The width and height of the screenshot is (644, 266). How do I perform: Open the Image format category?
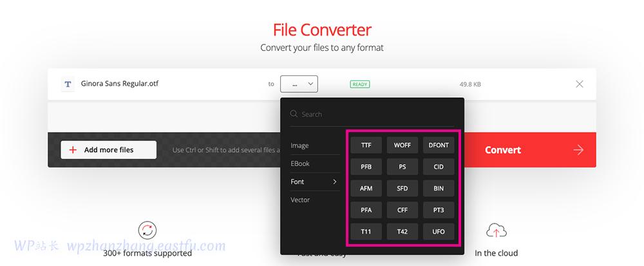315,146
